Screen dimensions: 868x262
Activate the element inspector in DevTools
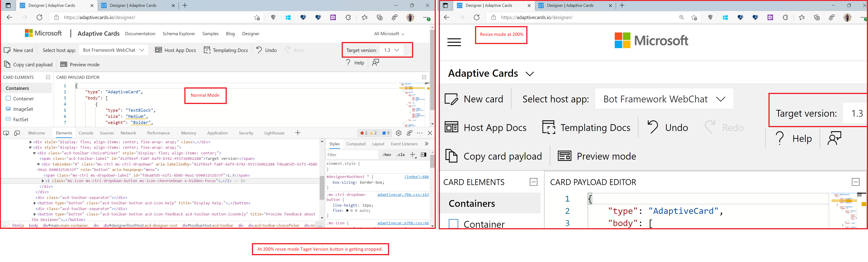pos(6,133)
